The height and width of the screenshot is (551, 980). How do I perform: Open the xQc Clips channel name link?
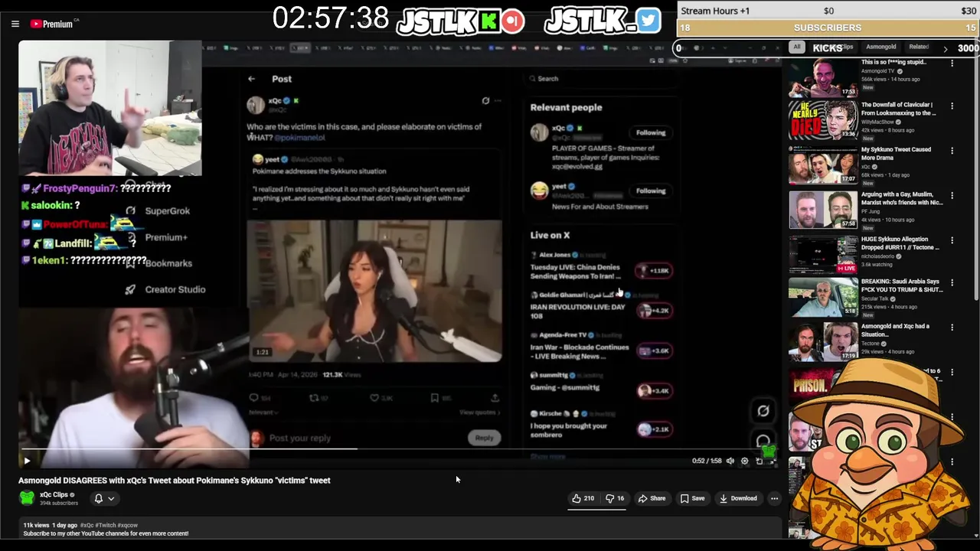(x=54, y=494)
